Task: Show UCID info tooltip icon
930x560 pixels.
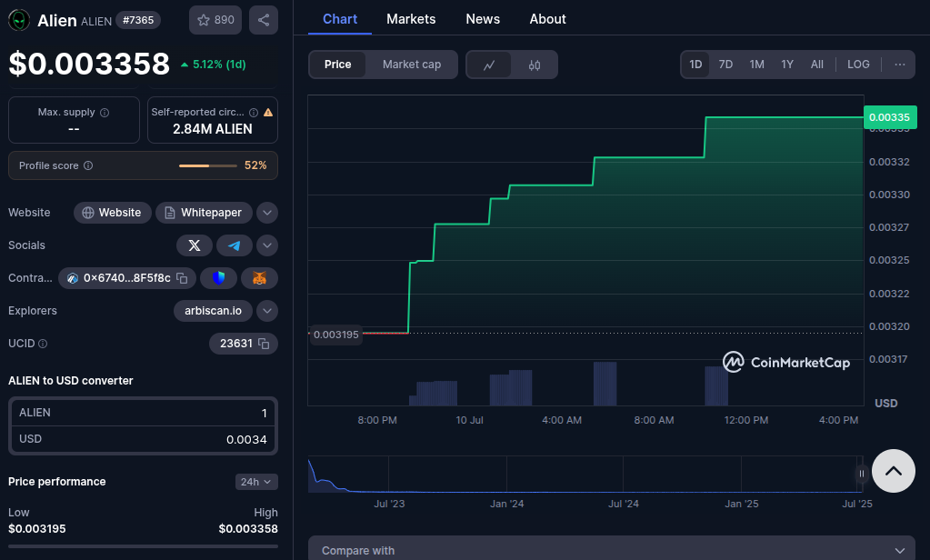Action: pos(43,344)
